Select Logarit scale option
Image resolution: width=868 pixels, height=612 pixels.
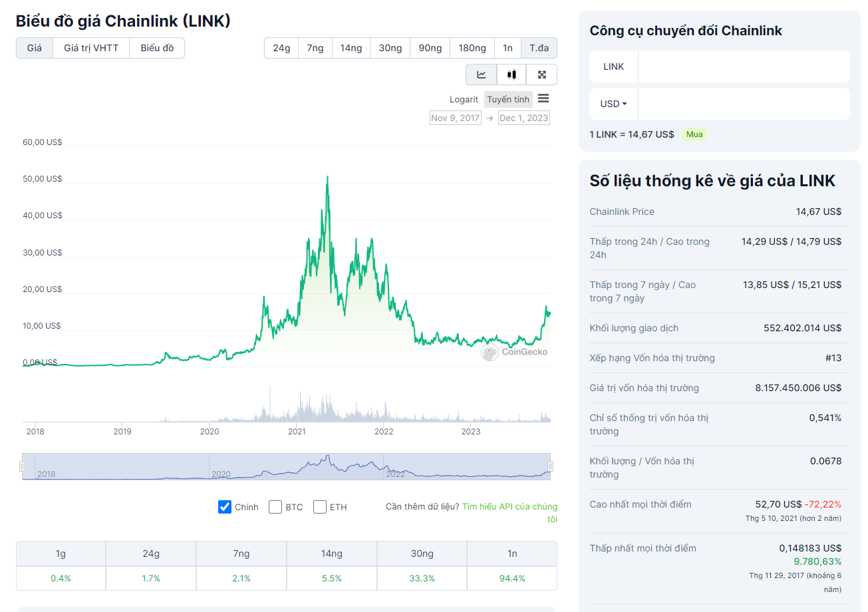(464, 99)
